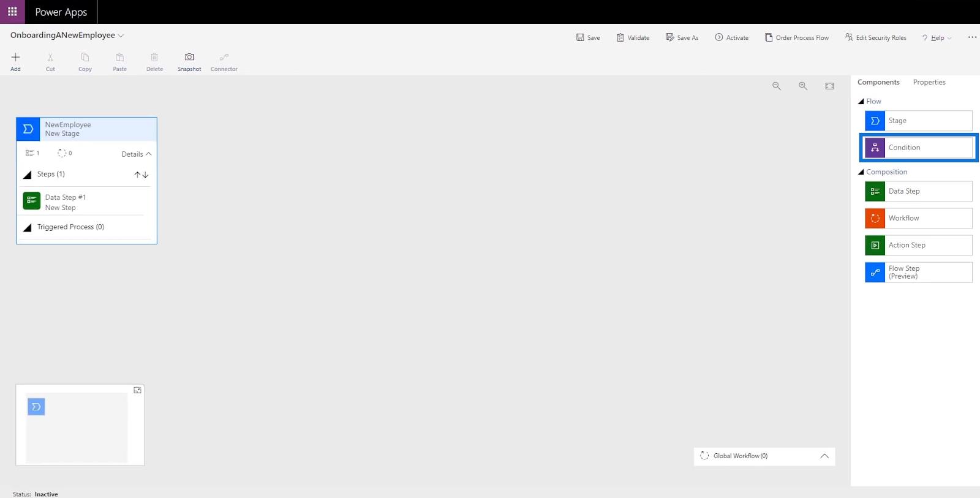Image resolution: width=980 pixels, height=498 pixels.
Task: Click the workflow count icon in stage
Action: click(62, 153)
